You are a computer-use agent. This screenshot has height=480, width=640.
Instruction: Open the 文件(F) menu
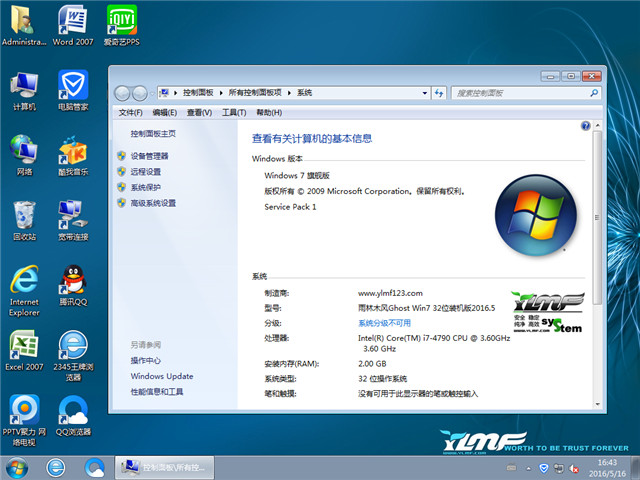click(x=130, y=113)
